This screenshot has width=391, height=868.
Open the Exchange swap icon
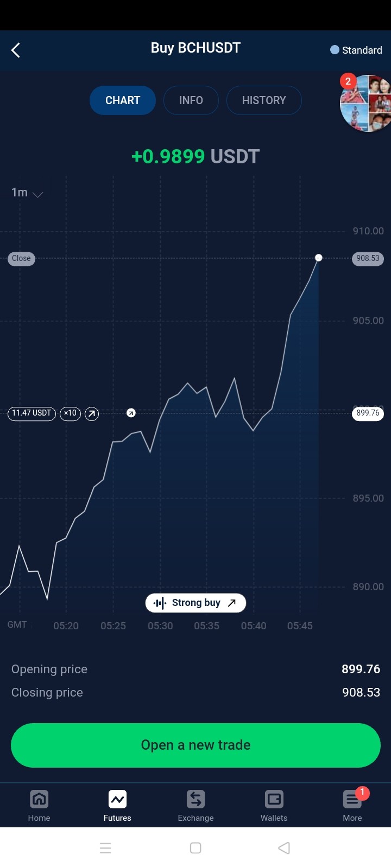(x=195, y=799)
